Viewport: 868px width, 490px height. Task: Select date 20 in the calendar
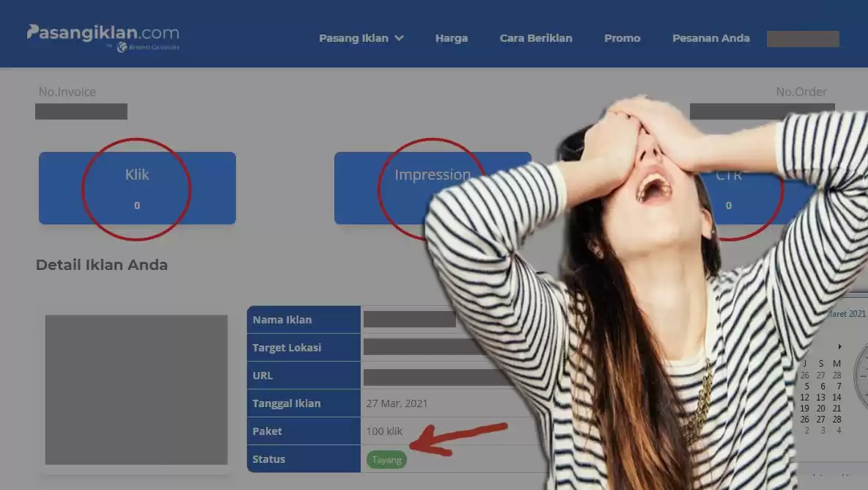[x=821, y=409]
